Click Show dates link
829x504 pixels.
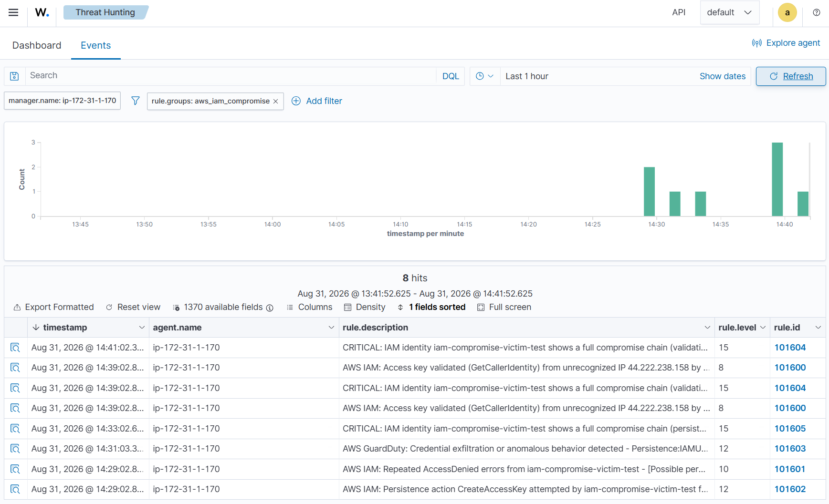723,76
